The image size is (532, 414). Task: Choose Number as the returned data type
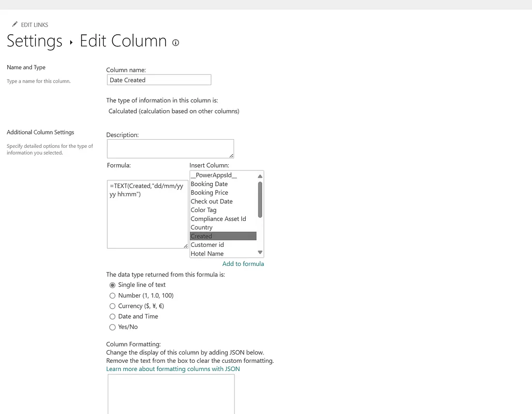pyautogui.click(x=113, y=296)
